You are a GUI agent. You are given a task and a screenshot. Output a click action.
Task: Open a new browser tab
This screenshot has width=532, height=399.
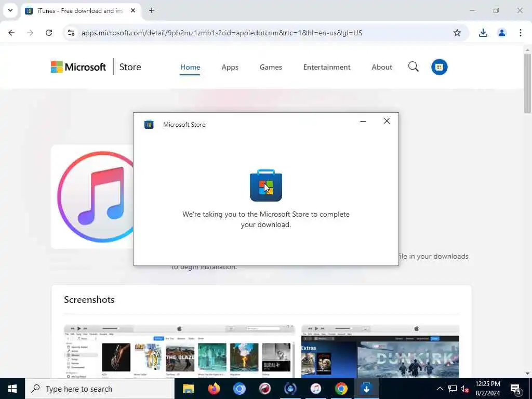coord(152,11)
